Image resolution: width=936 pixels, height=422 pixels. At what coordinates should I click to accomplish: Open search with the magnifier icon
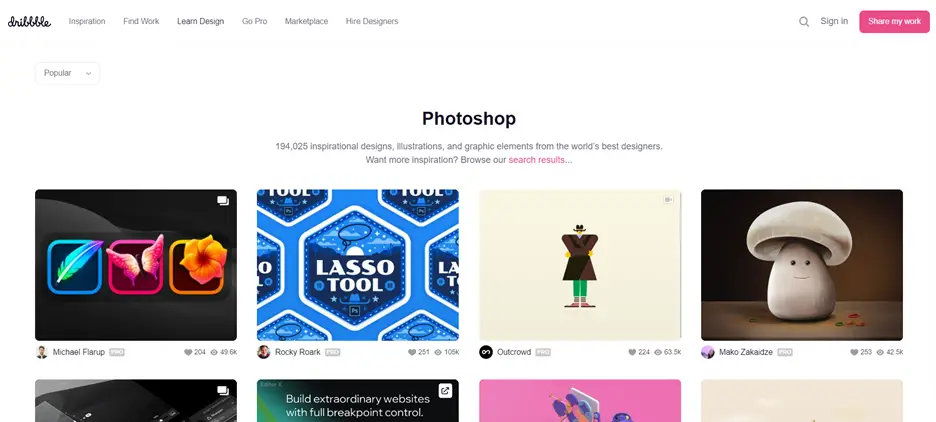coord(804,21)
